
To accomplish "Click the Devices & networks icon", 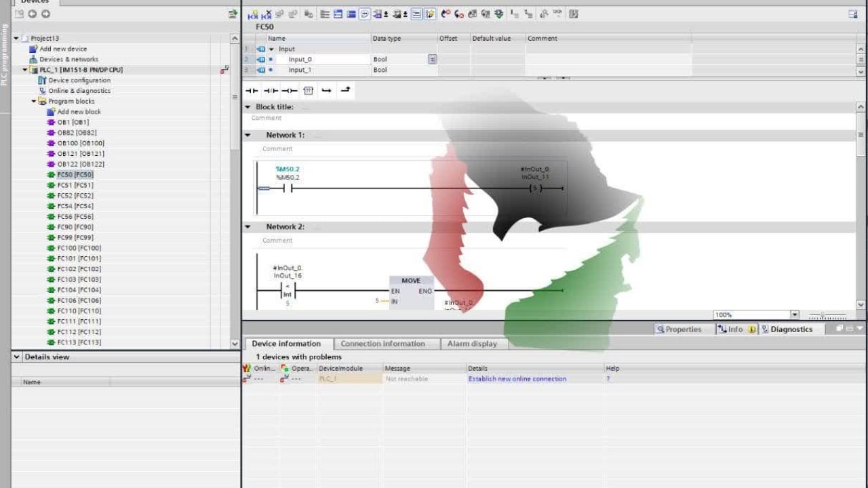I will [33, 59].
